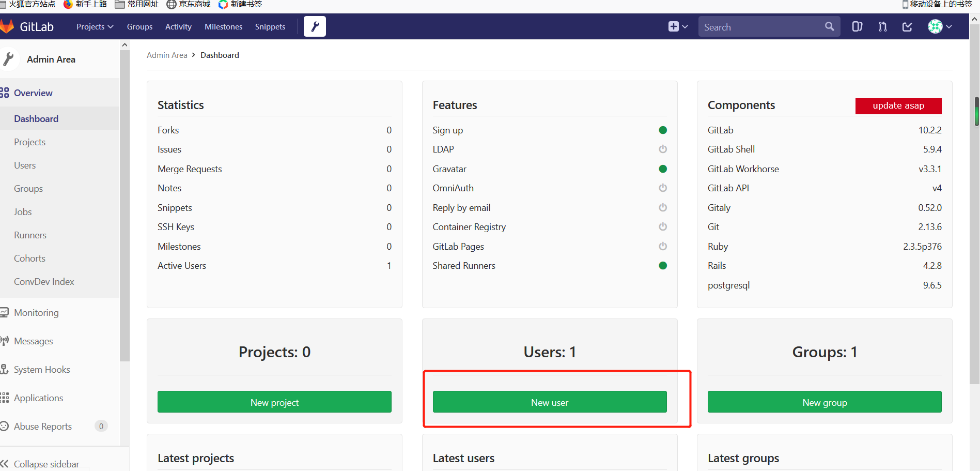Viewport: 980px width, 471px height.
Task: Open the Merge requests navbar icon
Action: coord(882,26)
